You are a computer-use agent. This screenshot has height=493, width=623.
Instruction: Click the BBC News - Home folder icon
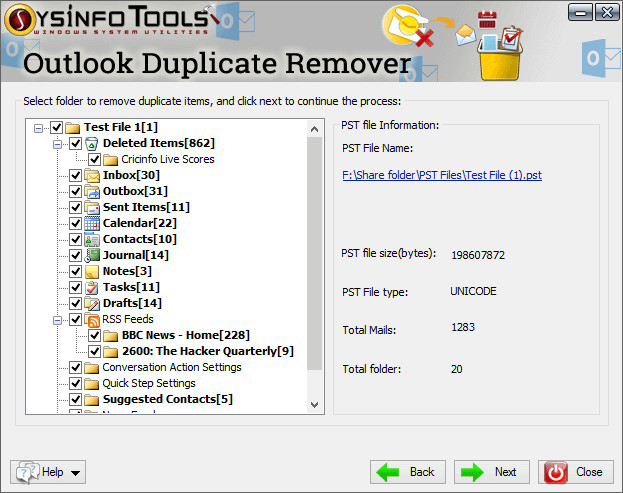pyautogui.click(x=110, y=336)
